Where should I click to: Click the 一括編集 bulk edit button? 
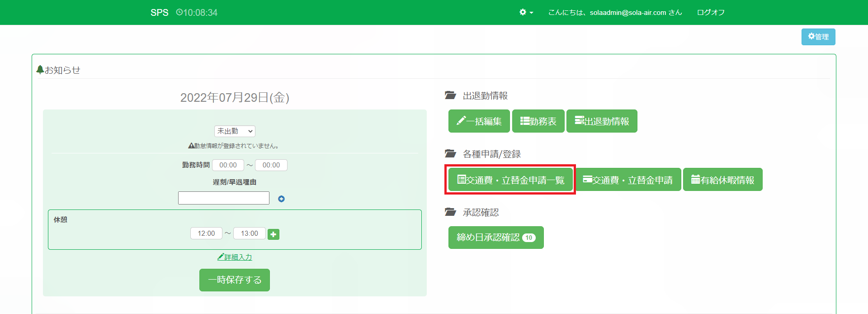(479, 121)
